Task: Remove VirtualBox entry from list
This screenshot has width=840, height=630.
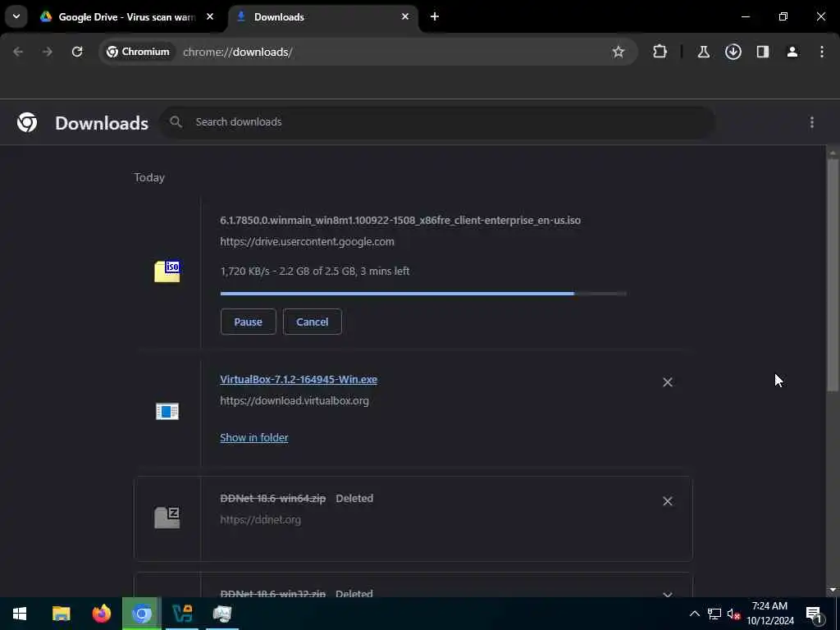Action: (668, 382)
